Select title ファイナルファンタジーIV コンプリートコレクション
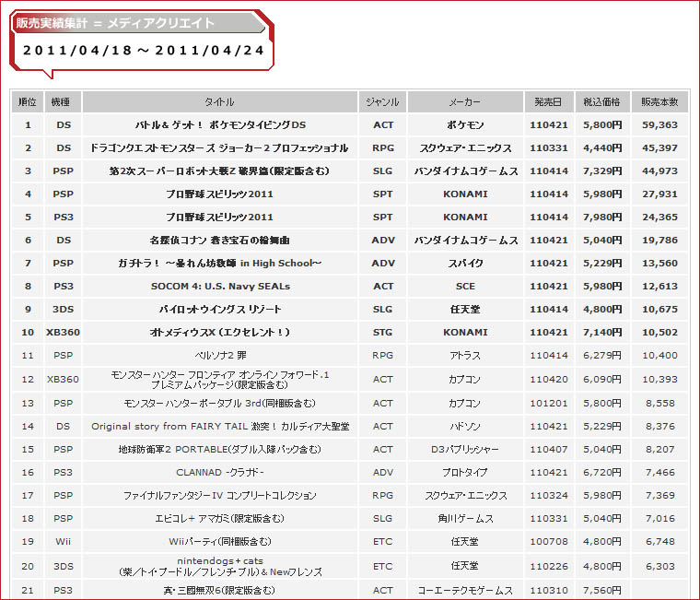 click(220, 496)
